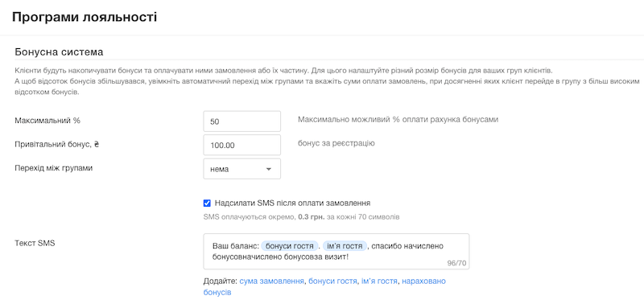Click the Текст SMS label
This screenshot has width=644, height=308.
[x=35, y=243]
